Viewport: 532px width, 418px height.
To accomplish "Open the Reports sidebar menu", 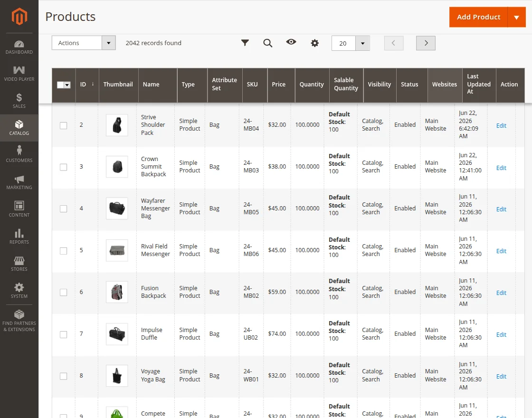I will [x=19, y=237].
